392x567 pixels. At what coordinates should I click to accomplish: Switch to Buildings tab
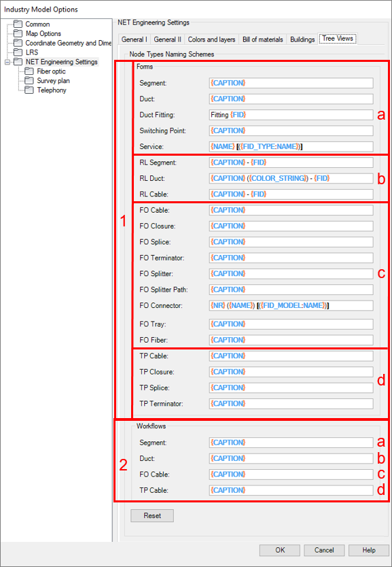point(302,39)
